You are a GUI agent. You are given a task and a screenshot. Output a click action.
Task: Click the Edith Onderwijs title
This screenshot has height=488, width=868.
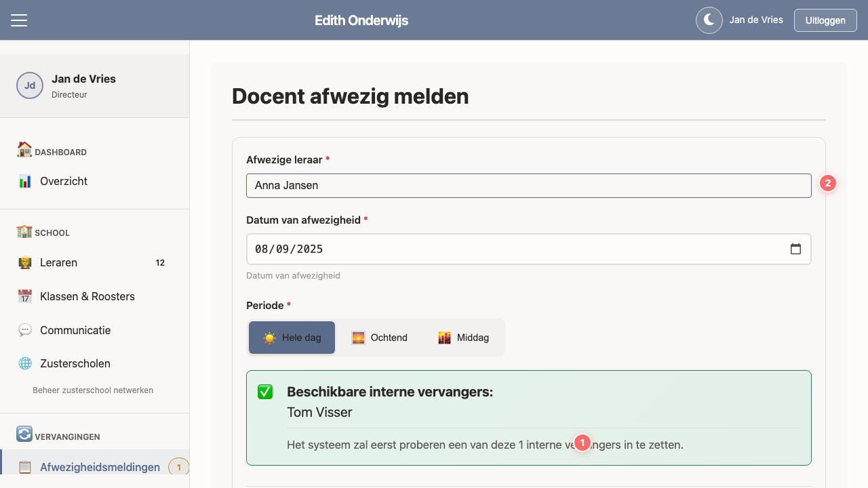point(361,20)
